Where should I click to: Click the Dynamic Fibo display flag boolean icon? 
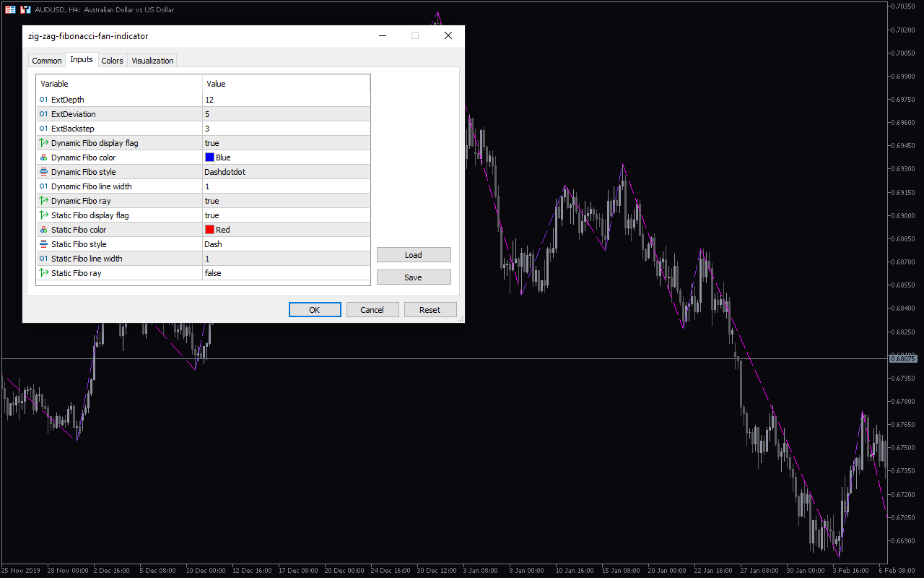pos(43,143)
